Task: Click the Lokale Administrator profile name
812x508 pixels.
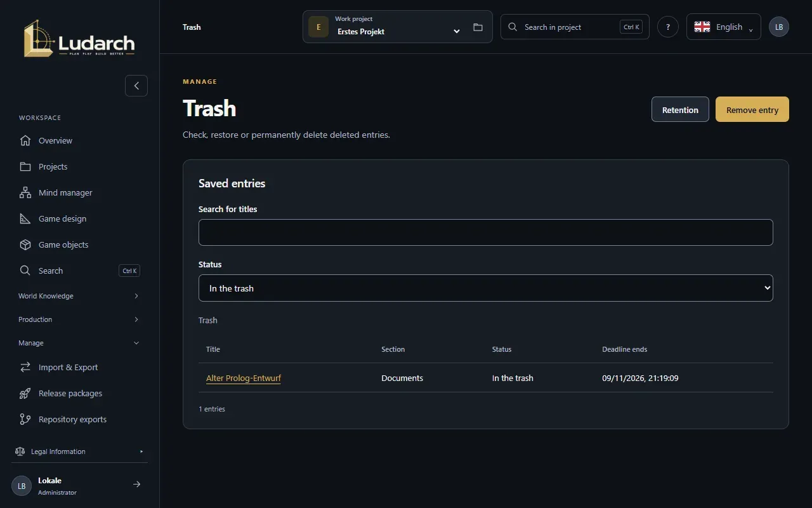Action: (57, 486)
